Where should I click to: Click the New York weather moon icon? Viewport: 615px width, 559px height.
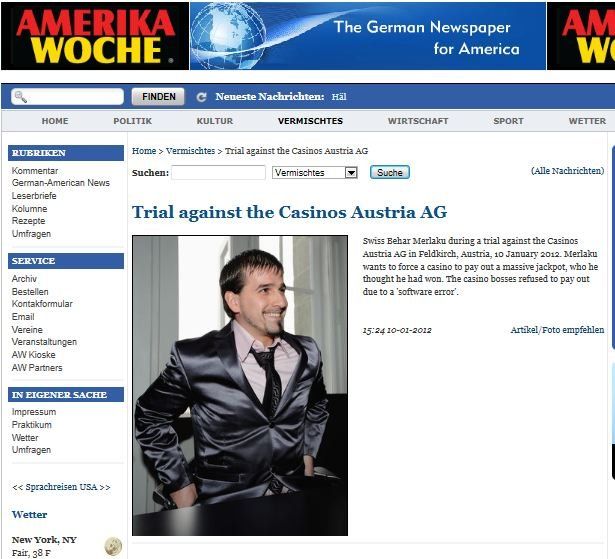click(113, 546)
